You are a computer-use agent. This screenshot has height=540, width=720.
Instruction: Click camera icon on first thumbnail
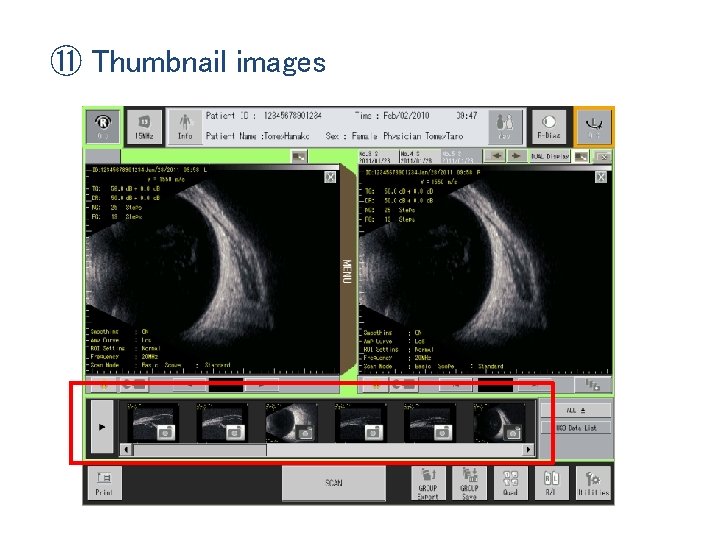(x=166, y=433)
